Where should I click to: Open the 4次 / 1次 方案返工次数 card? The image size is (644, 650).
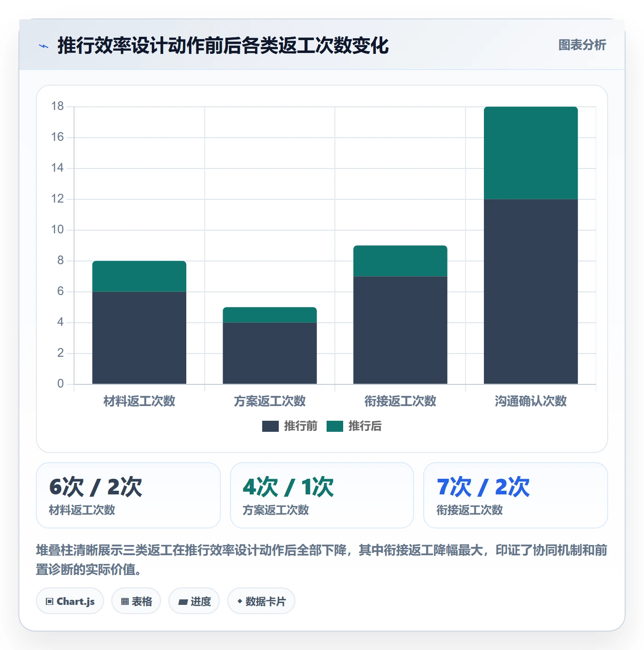point(322,495)
